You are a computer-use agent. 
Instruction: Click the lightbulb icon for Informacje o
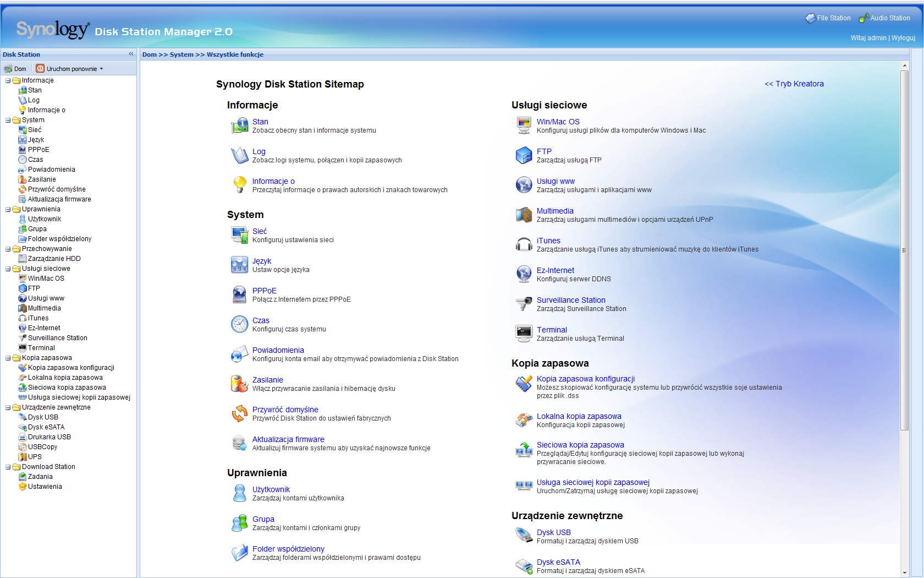tap(239, 185)
